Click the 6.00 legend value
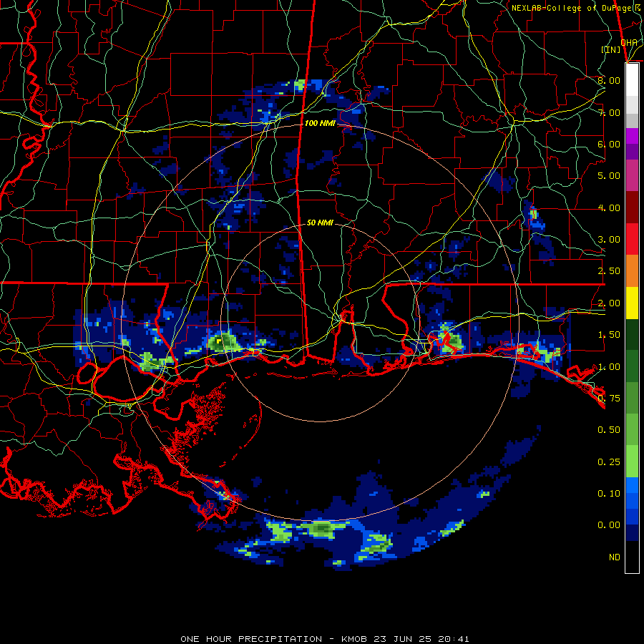The image size is (644, 644). tap(609, 144)
